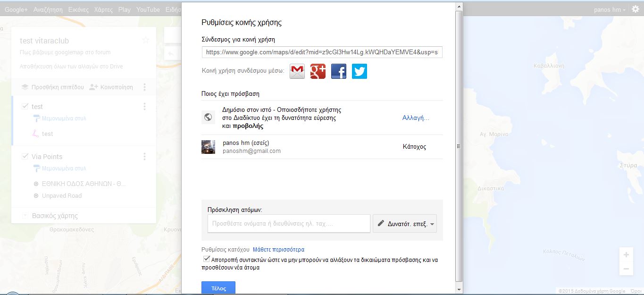
Task: Zoom in on the map with plus
Action: click(626, 255)
